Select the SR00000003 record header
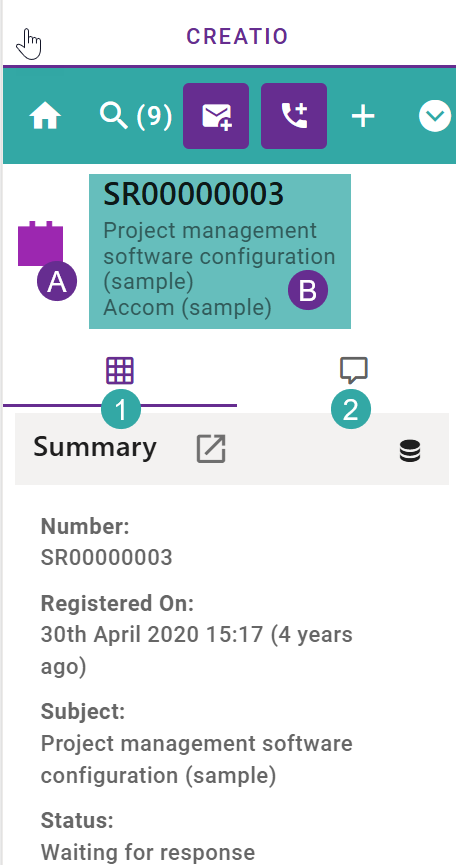Image resolution: width=456 pixels, height=865 pixels. click(x=220, y=252)
